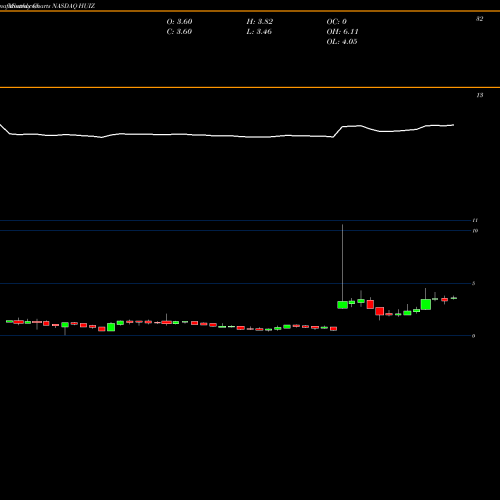This screenshot has width=500, height=500.
Task: Click the 5 price axis label
Action: coord(474,283)
